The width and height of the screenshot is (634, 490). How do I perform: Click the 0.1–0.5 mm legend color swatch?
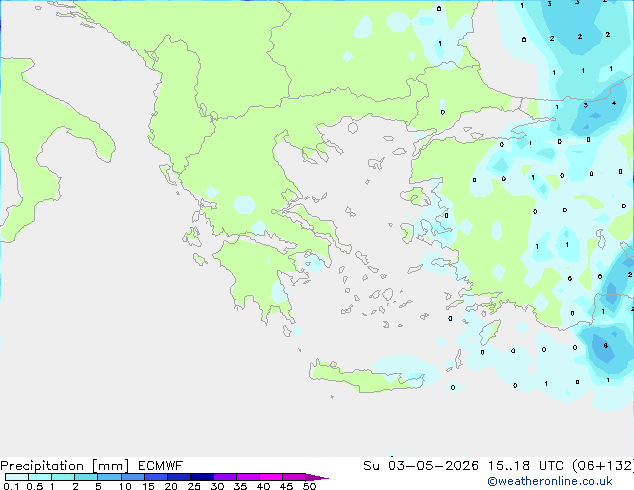[17, 477]
